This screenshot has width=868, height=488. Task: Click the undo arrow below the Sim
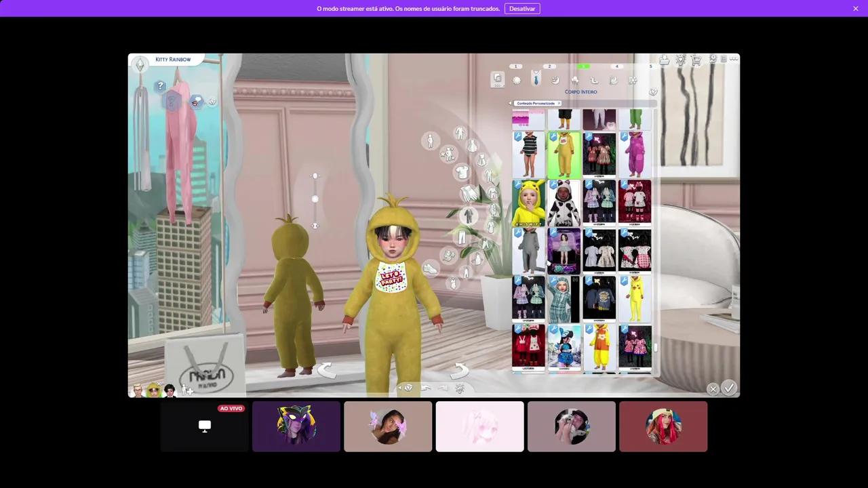[x=426, y=388]
